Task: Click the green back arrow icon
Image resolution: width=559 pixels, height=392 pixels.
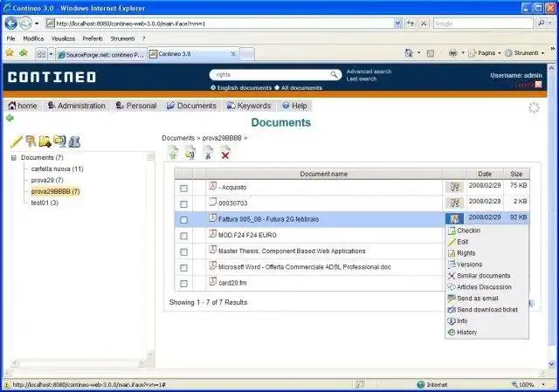Action: [10, 119]
